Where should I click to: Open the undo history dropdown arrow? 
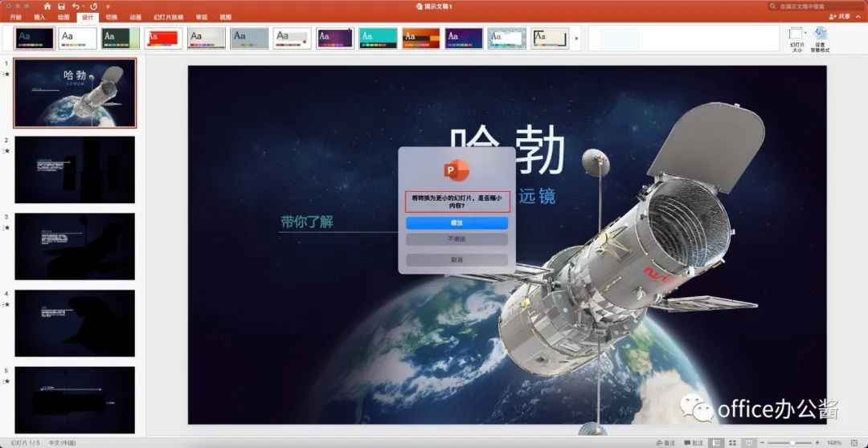pyautogui.click(x=83, y=6)
